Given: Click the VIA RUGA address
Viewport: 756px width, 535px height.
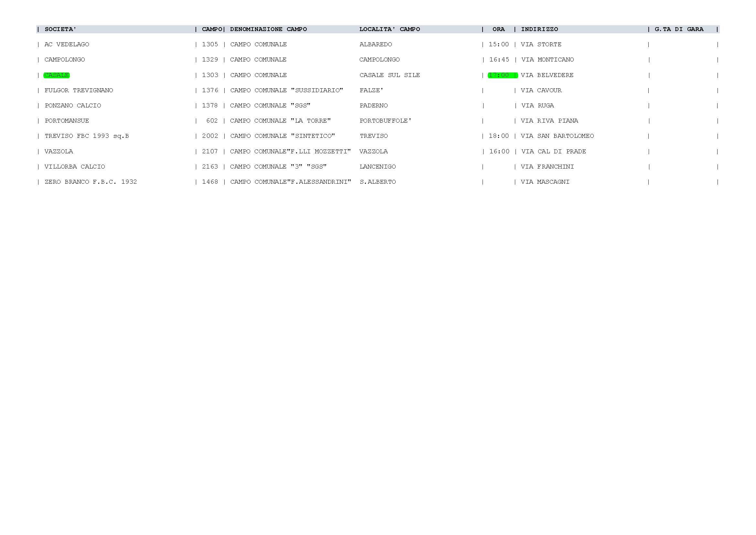Looking at the screenshot, I should [x=538, y=105].
